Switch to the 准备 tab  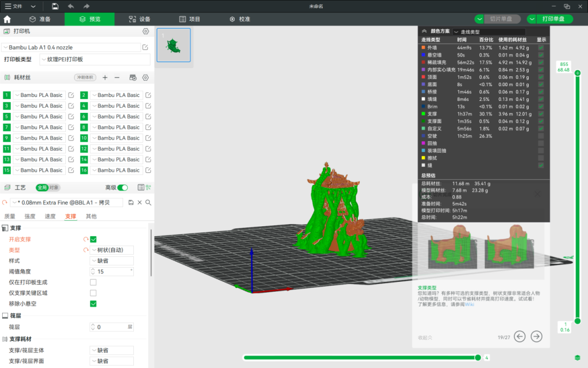pyautogui.click(x=40, y=19)
